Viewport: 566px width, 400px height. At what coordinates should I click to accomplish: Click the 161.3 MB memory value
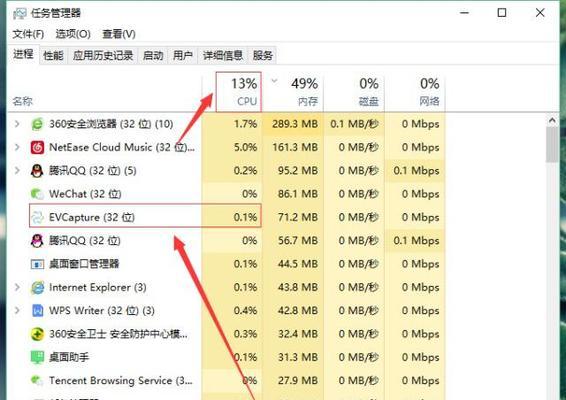(295, 147)
